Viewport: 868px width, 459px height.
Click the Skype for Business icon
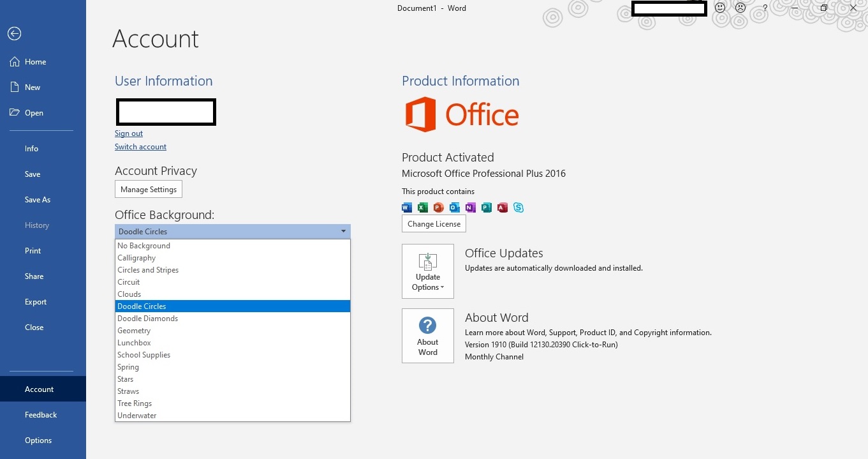click(x=519, y=207)
